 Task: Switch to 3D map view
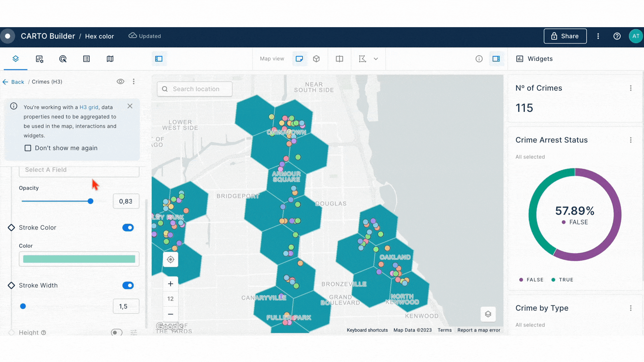(316, 59)
